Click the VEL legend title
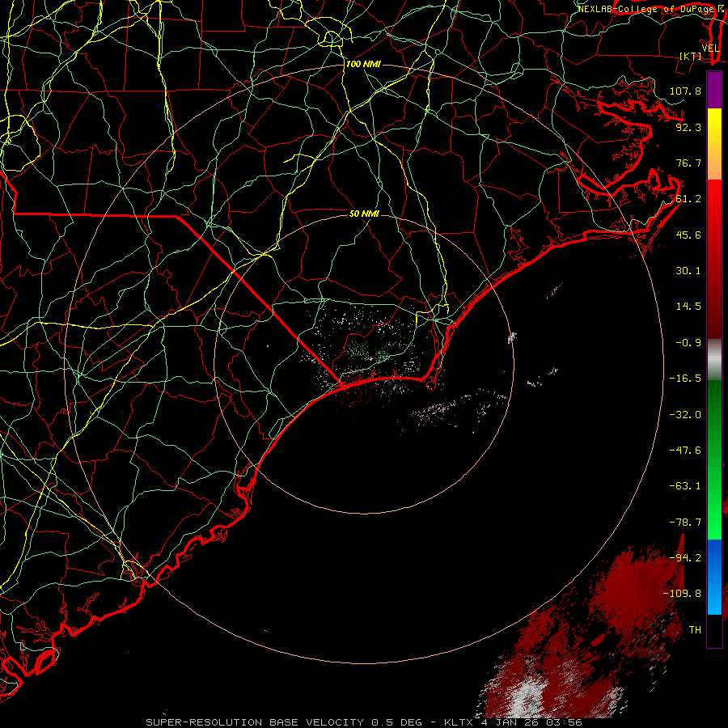The image size is (728, 728). tap(711, 48)
